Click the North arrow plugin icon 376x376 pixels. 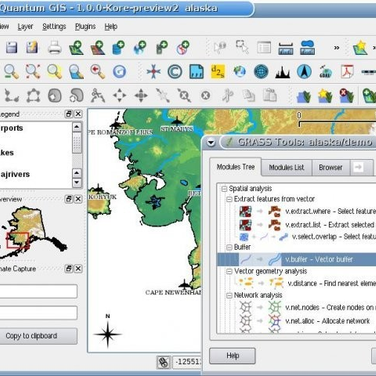[x=304, y=72]
